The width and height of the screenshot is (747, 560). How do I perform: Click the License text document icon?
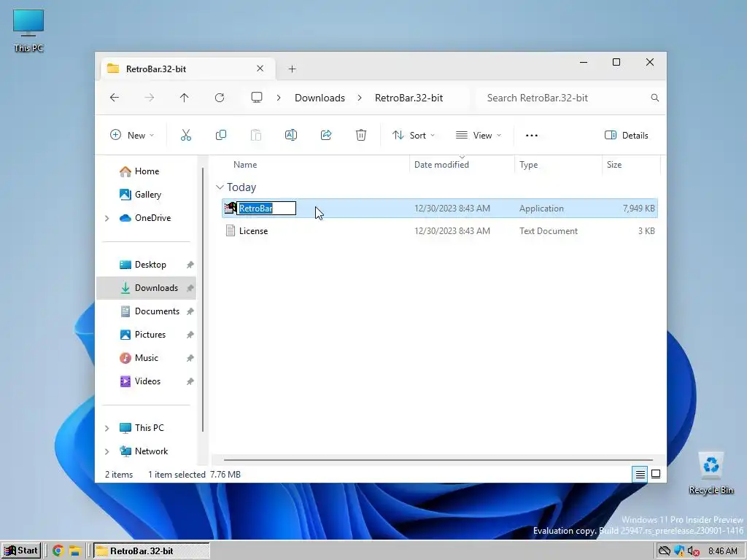pos(231,231)
